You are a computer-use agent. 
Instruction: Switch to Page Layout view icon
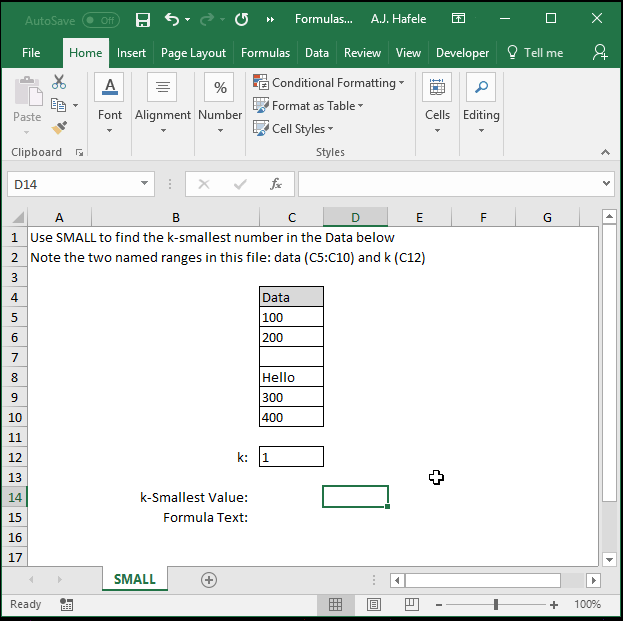pos(373,605)
